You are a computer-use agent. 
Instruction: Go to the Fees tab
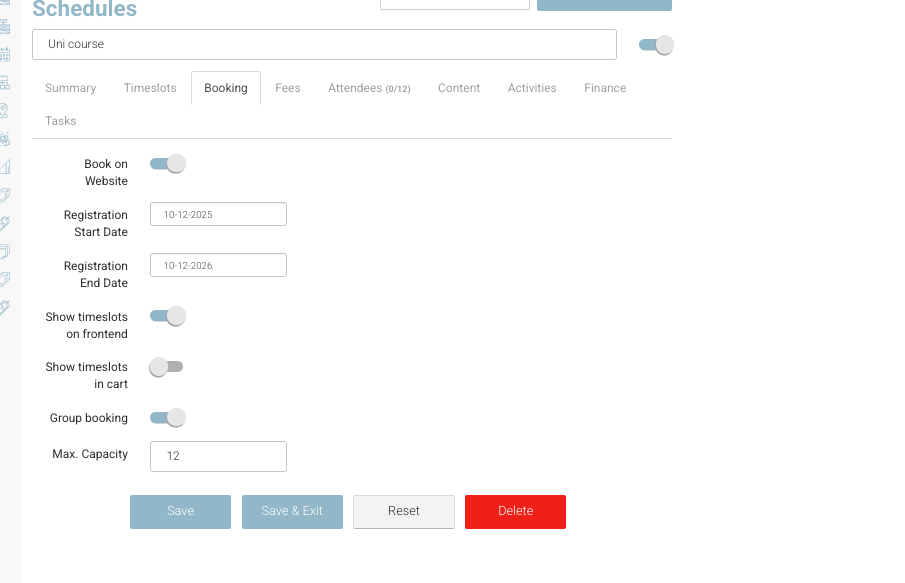click(288, 88)
